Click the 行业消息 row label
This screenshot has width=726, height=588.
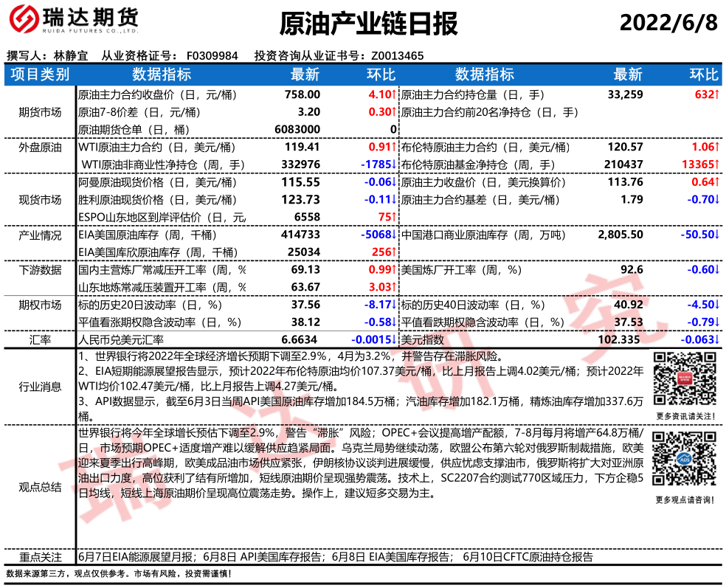tap(40, 387)
